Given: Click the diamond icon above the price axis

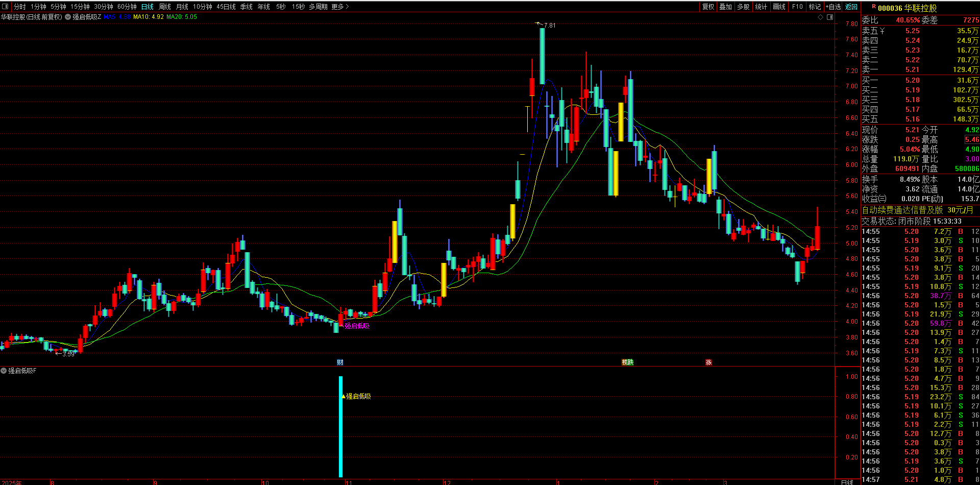Looking at the screenshot, I should [821, 17].
